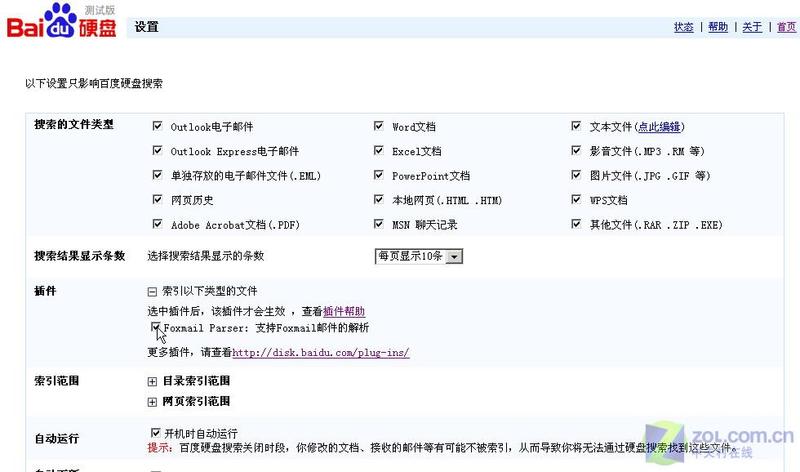
Task: Toggle 其他文件(.RAR .ZIP .EXE) checkbox
Action: [x=576, y=223]
